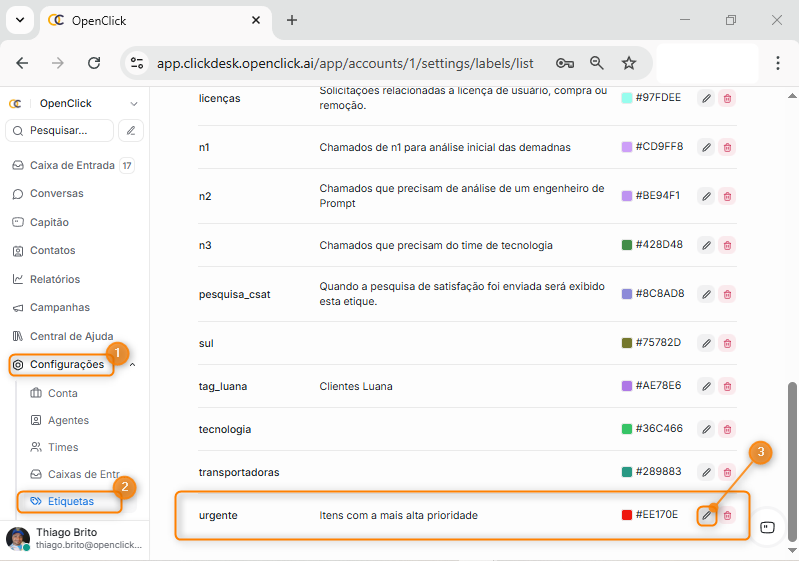This screenshot has height=561, width=799.
Task: Click the Thiago Brito profile button
Action: (x=74, y=538)
